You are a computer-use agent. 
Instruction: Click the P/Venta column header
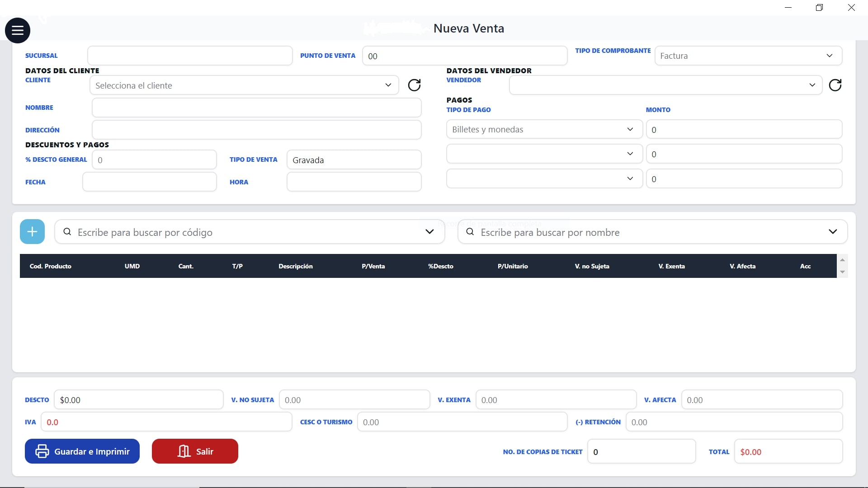(x=373, y=266)
